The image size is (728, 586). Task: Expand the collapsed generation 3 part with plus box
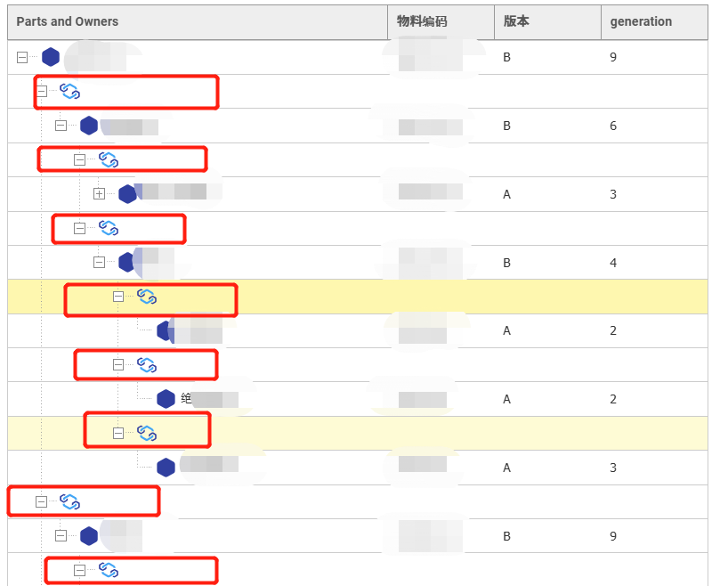(99, 194)
